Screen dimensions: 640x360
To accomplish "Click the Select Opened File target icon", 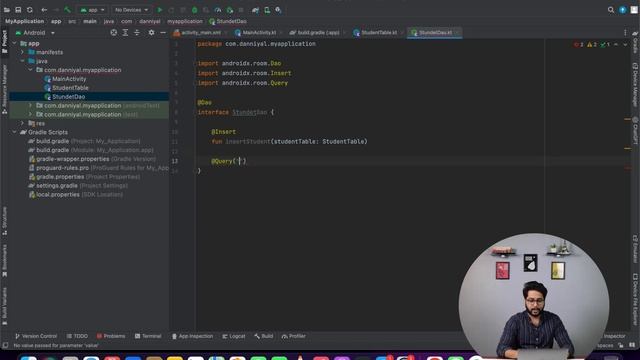I will coord(114,33).
